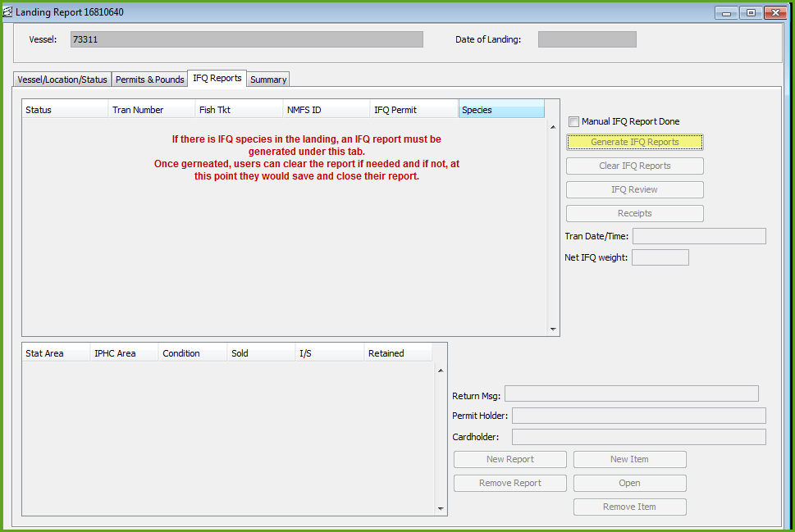Click the NMFS ID column header
This screenshot has width=795, height=532.
pos(326,110)
